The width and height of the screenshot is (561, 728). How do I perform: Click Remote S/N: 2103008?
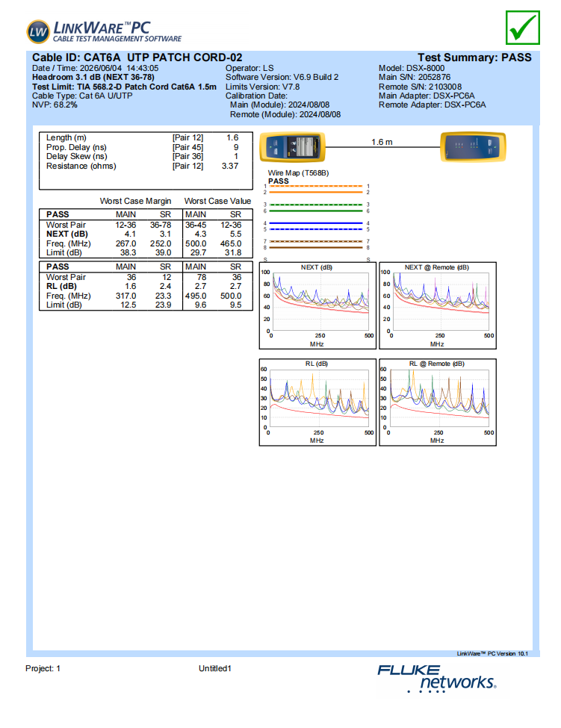click(x=421, y=87)
